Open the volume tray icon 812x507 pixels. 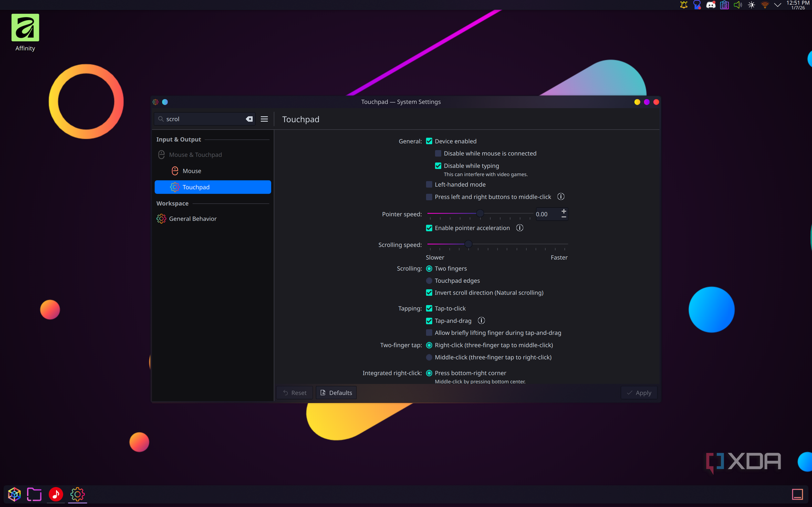(738, 5)
